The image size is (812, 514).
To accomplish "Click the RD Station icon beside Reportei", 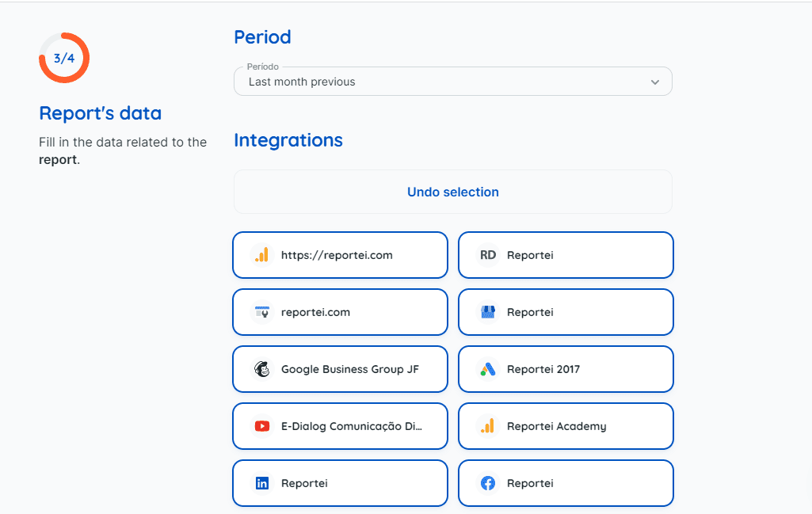I will [488, 255].
